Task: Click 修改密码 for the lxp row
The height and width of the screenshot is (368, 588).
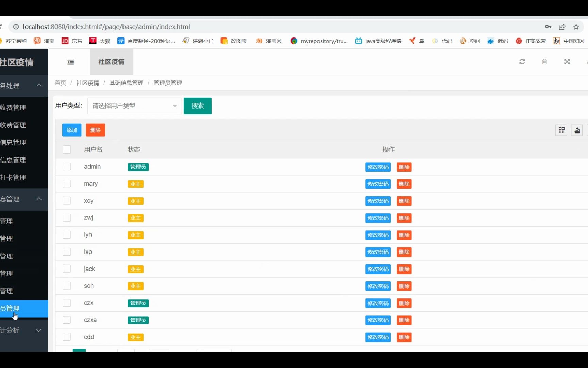Action: [x=378, y=252]
